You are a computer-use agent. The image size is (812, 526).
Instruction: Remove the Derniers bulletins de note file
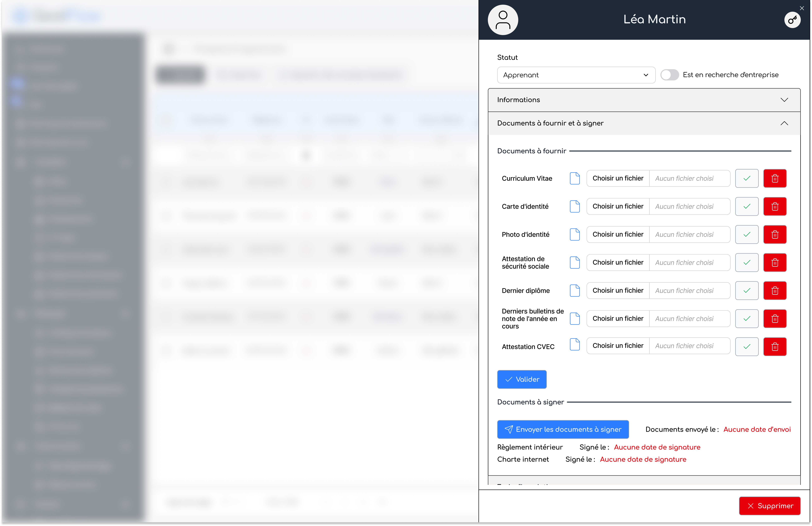(x=775, y=319)
